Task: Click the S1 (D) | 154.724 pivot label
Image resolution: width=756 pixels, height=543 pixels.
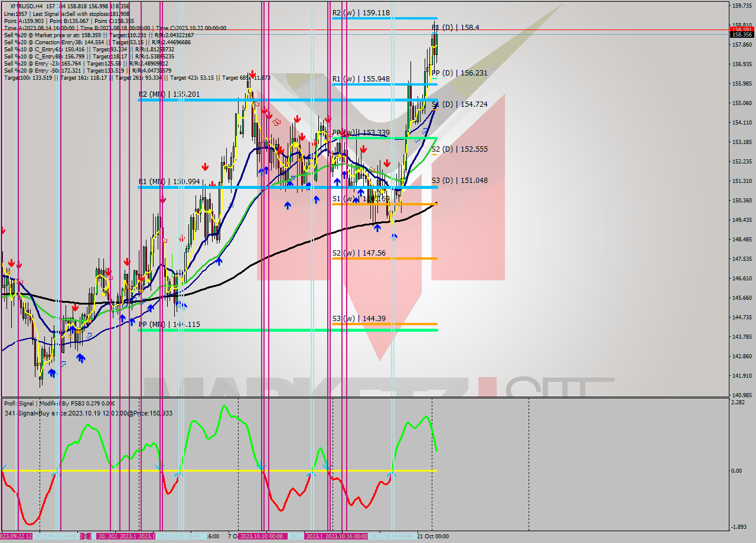Action: 460,104
